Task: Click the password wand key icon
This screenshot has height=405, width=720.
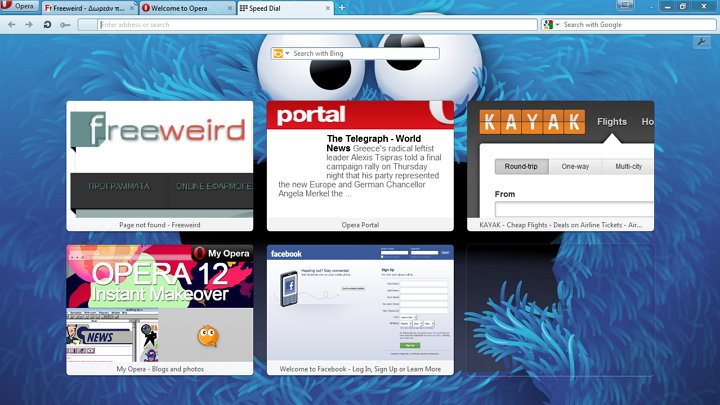Action: coord(65,25)
